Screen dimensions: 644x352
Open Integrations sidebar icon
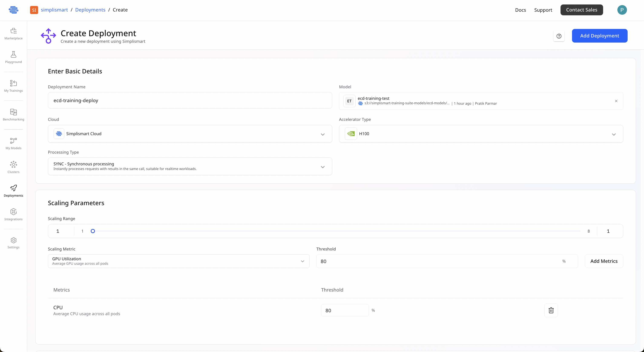[x=13, y=215]
